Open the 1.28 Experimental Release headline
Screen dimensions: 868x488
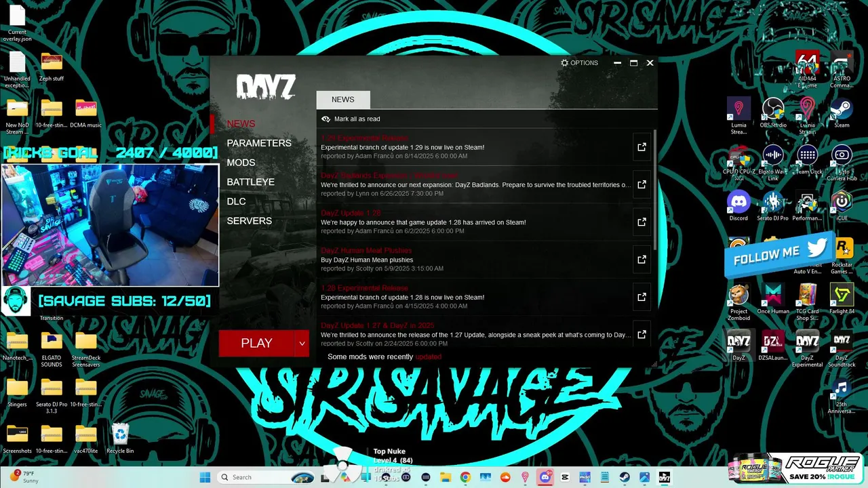point(364,288)
